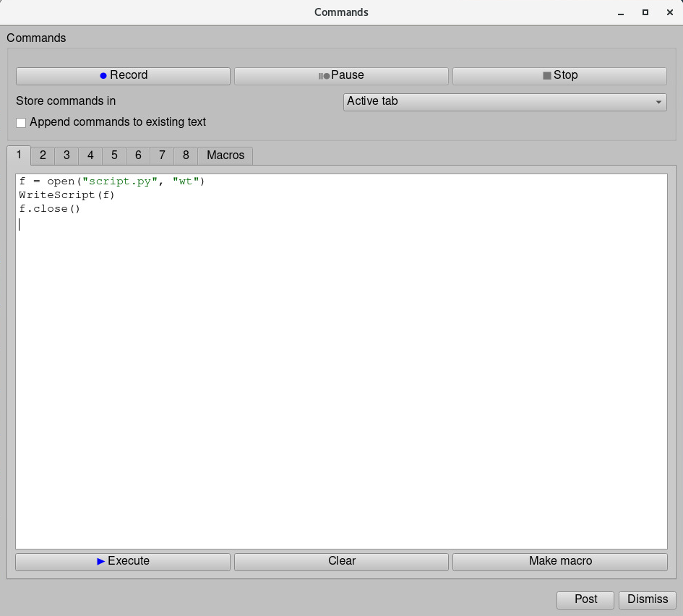Stop command recording
The image size is (683, 616).
tap(559, 76)
